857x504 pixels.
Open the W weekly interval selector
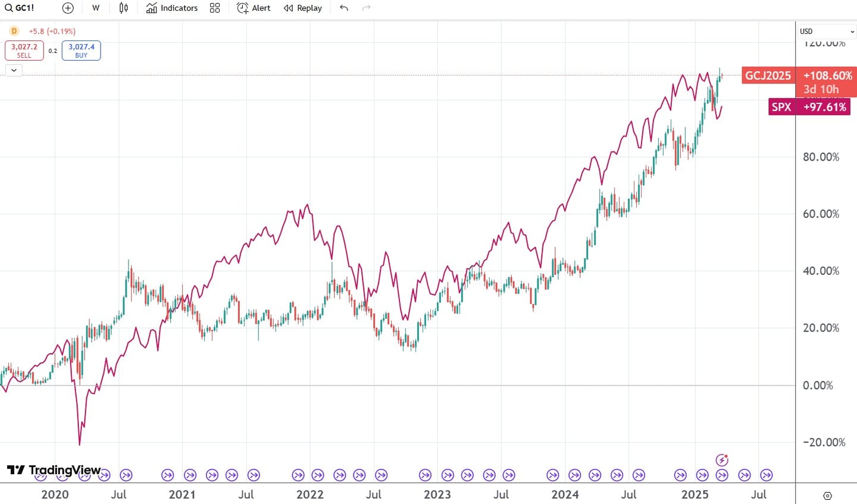point(95,8)
